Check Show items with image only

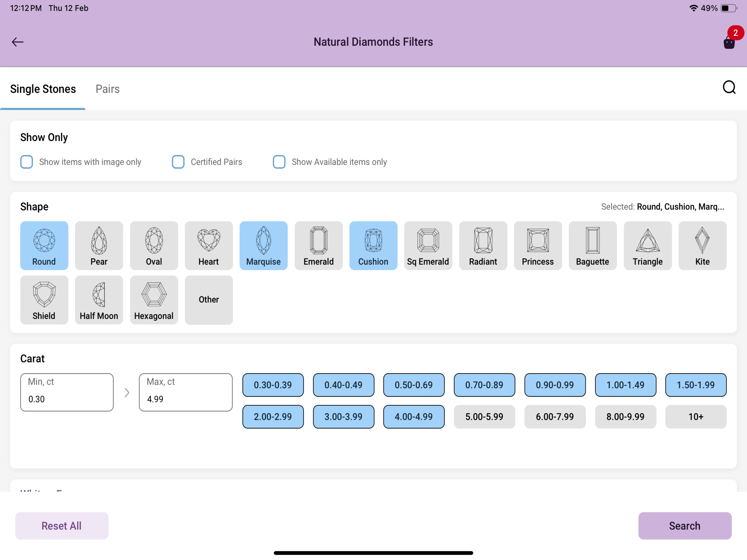[27, 162]
